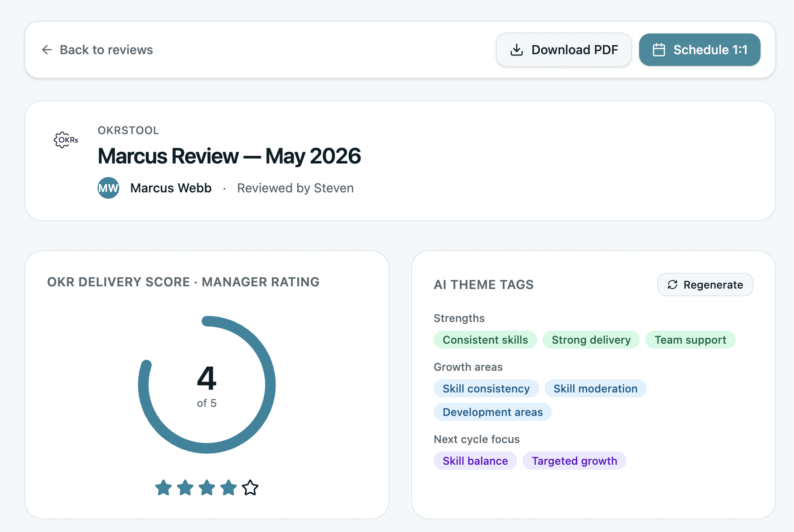Select the Marcus Webb name
This screenshot has height=532, width=794.
171,188
